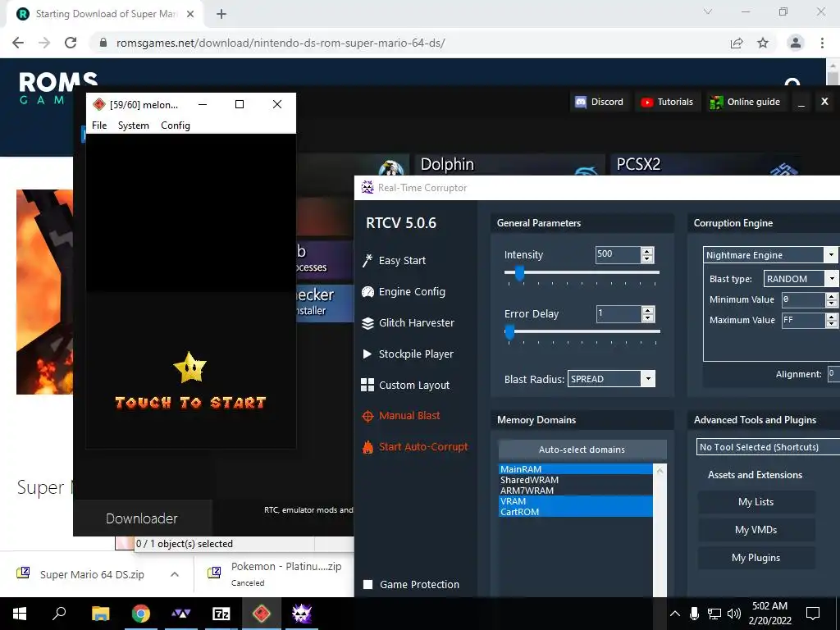Adjust Error Delay slider handle
The image size is (840, 630).
(x=509, y=332)
